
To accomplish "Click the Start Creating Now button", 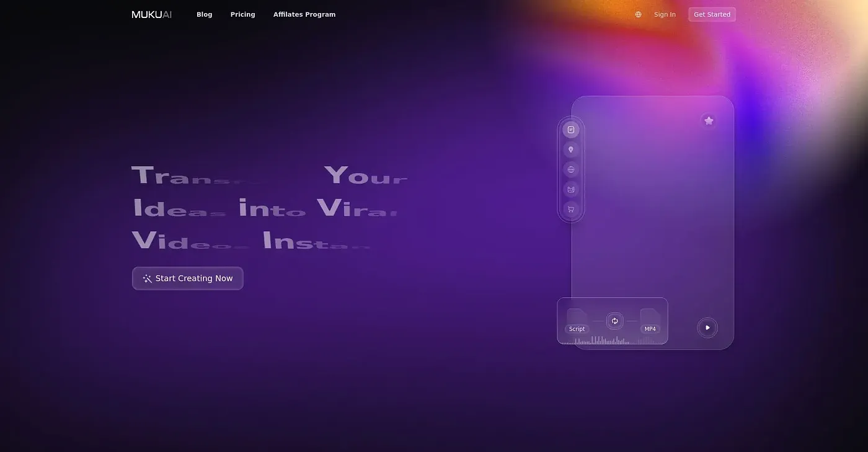I will click(188, 278).
